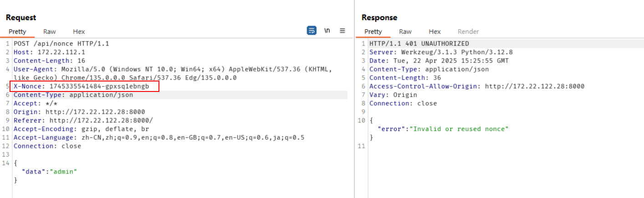Screen dimensions: 644x198
Task: Click the "data":"admin" JSON body line
Action: 49,172
